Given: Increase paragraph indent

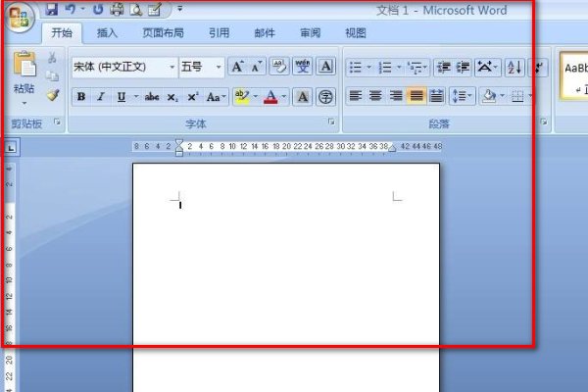Looking at the screenshot, I should 463,68.
